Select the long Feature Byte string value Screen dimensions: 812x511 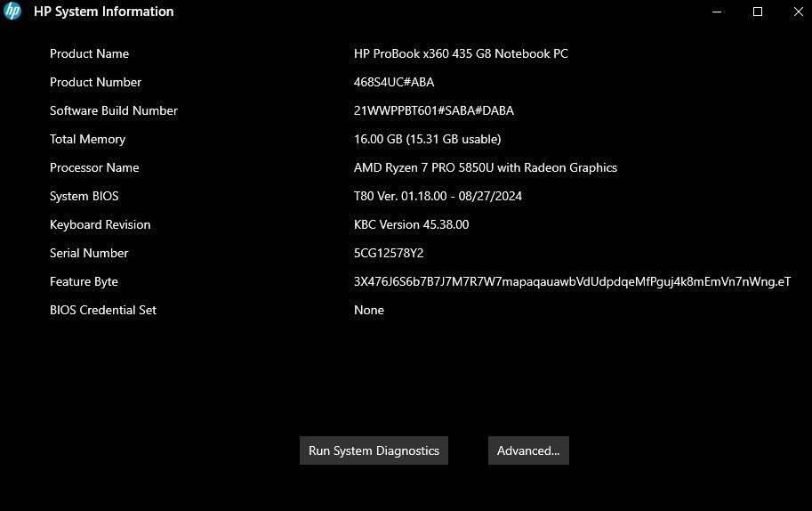[572, 281]
